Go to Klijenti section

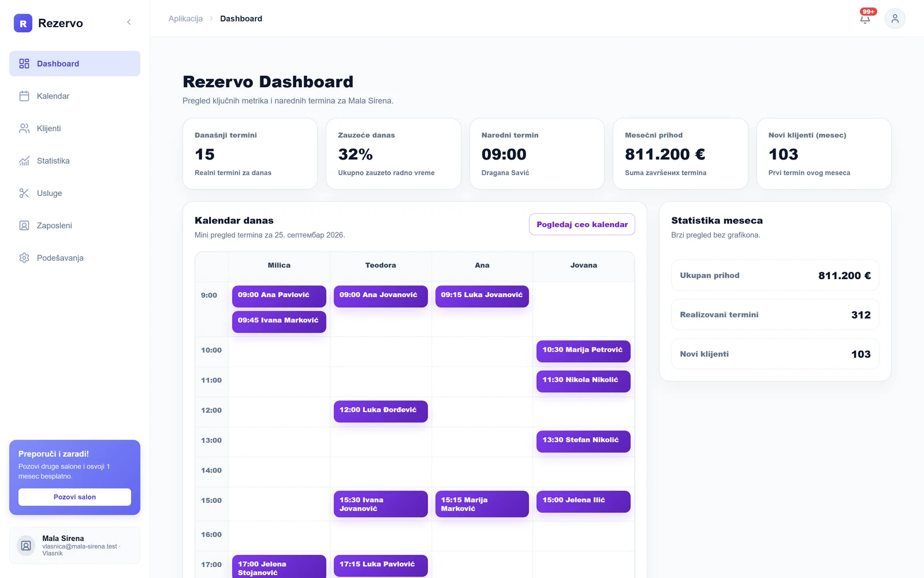[74, 128]
